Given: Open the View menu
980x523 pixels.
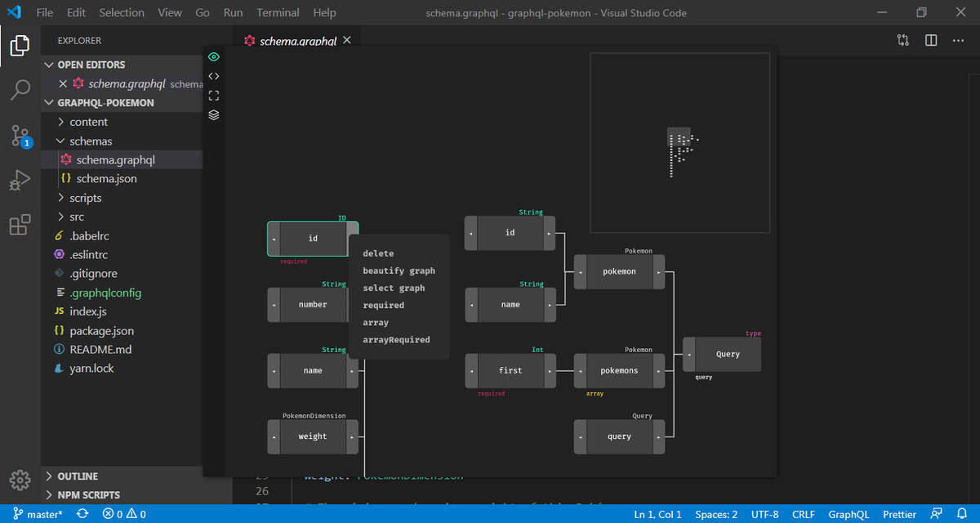Looking at the screenshot, I should coord(170,13).
